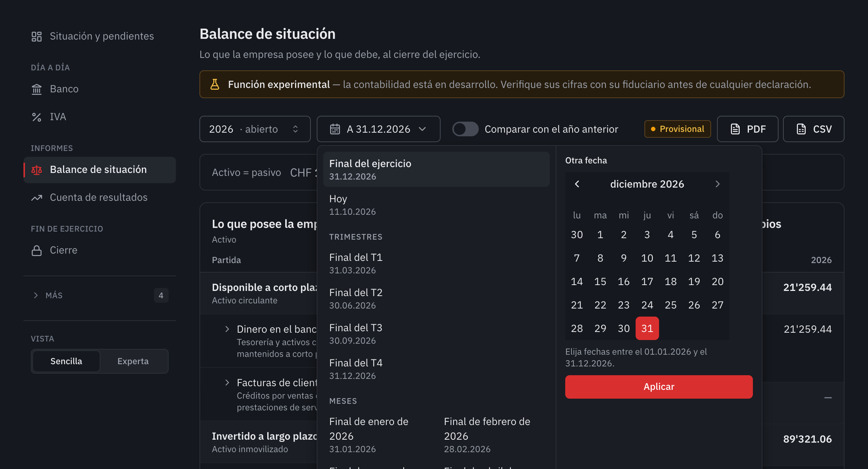Go to next month in calendar

pos(718,184)
